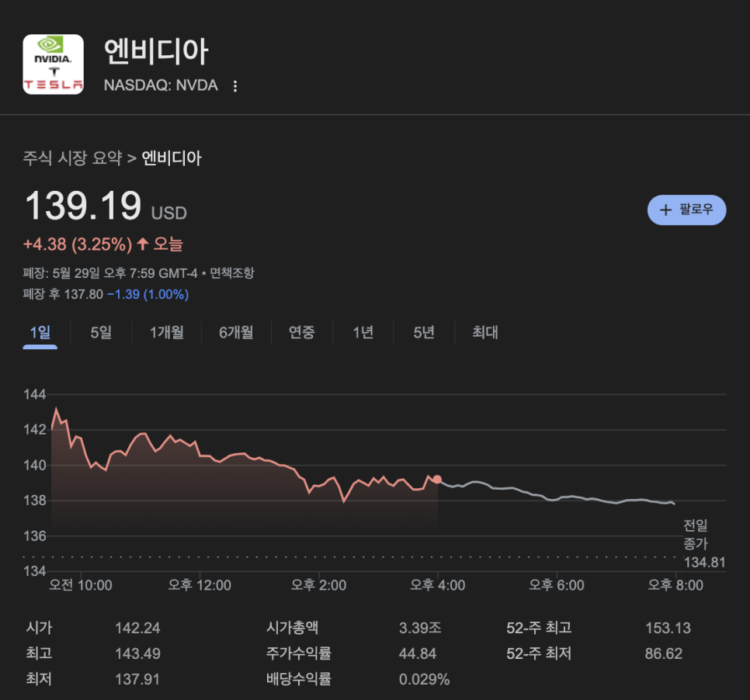This screenshot has width=750, height=700.
Task: Click the 배당수익률 value 0.029%
Action: click(x=424, y=680)
